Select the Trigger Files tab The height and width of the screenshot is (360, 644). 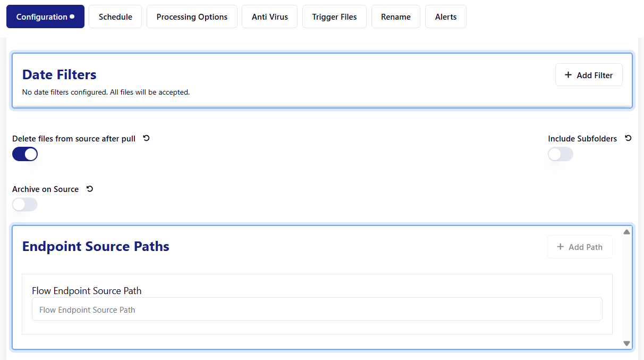click(x=334, y=17)
